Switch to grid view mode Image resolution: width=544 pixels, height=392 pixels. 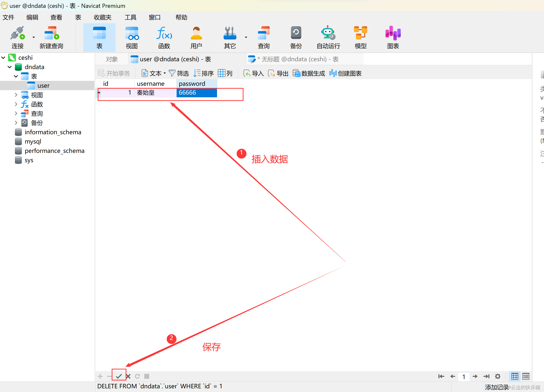pyautogui.click(x=515, y=376)
